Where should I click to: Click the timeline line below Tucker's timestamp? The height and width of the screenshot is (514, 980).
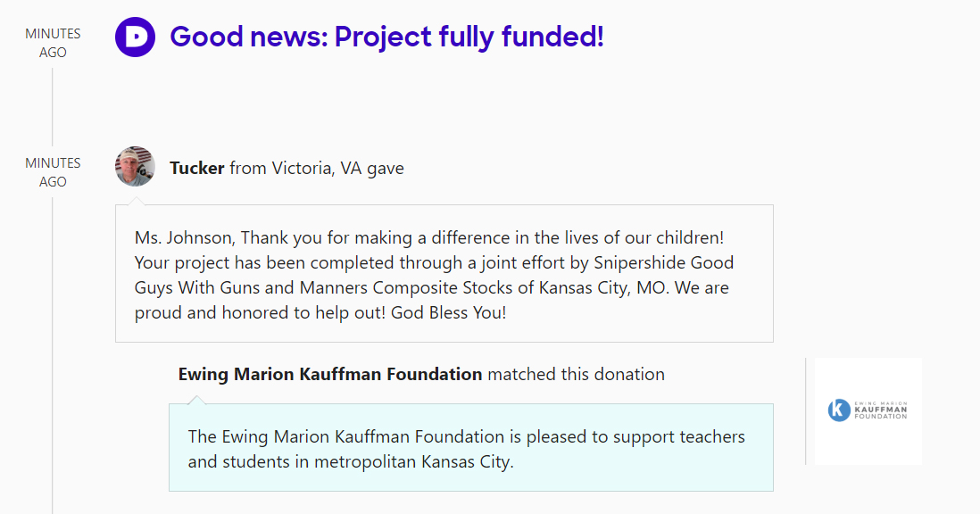click(53, 357)
